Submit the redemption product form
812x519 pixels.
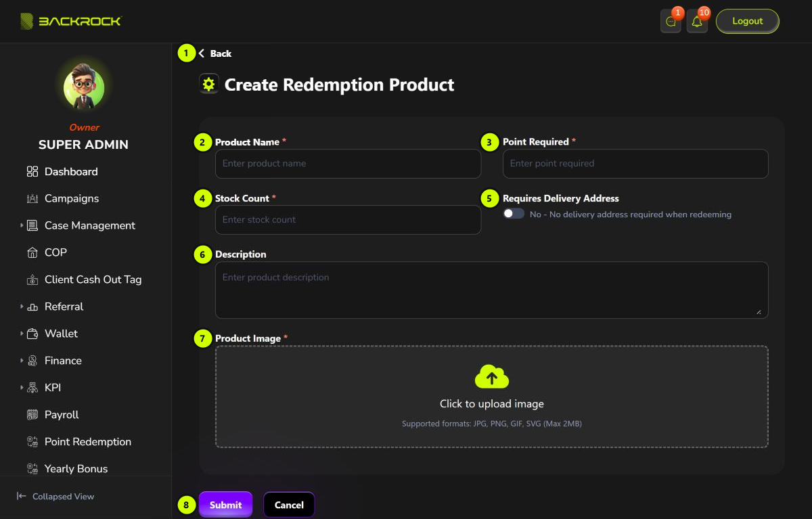[225, 505]
